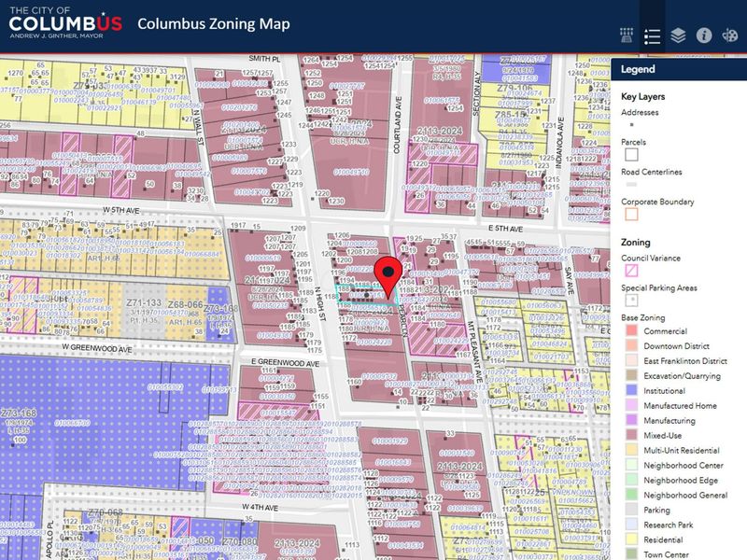Image resolution: width=747 pixels, height=560 pixels.
Task: Click the East Franklinton District legend label
Action: click(x=685, y=361)
